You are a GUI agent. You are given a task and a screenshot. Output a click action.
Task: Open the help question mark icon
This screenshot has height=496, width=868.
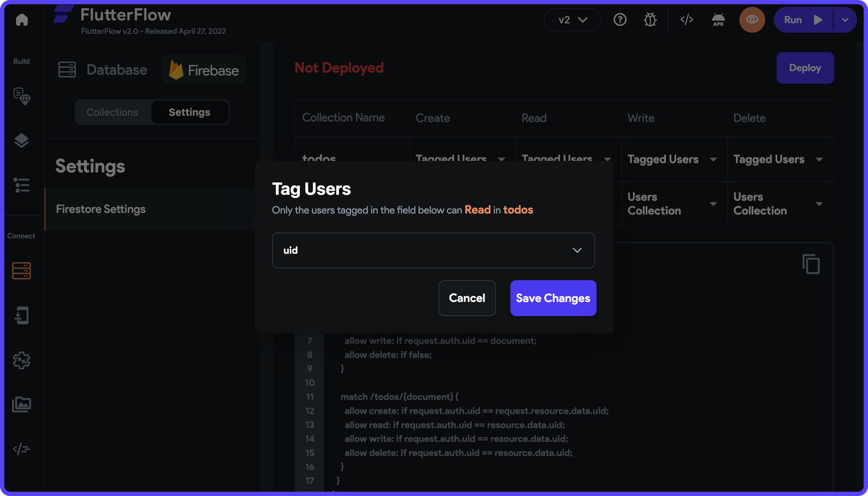click(x=620, y=20)
